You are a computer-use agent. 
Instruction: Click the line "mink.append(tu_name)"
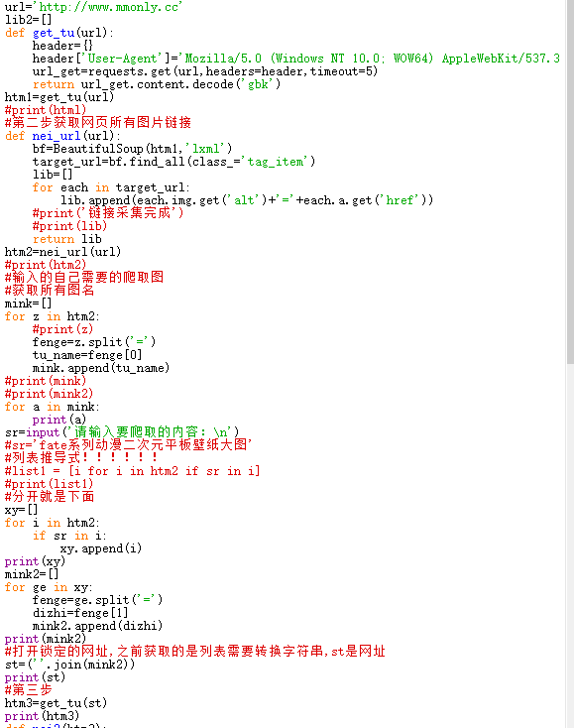[101, 368]
